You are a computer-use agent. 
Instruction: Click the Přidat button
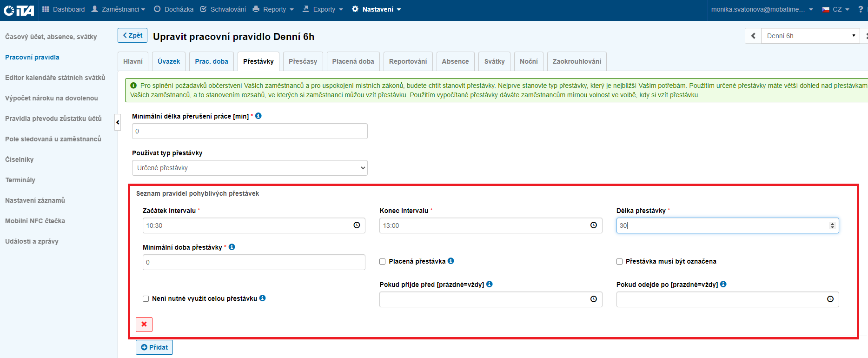[154, 347]
